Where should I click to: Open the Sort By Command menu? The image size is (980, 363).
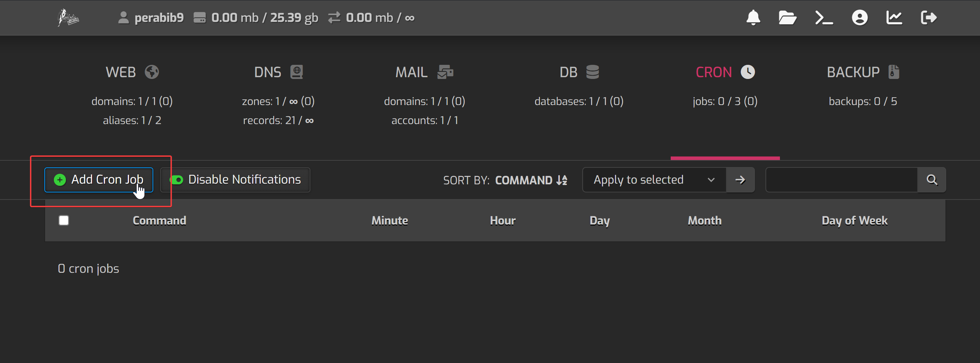531,180
